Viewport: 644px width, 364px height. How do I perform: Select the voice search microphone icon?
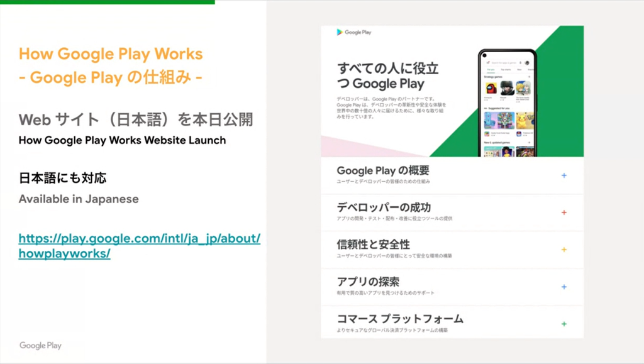coord(520,62)
